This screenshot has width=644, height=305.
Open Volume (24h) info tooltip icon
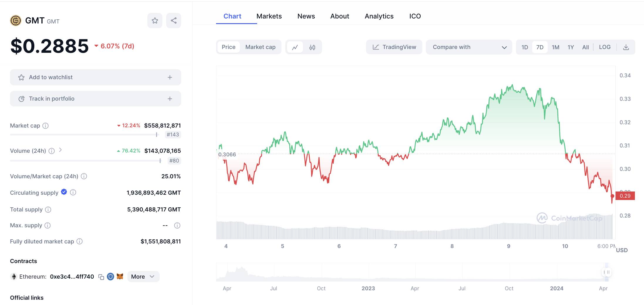52,151
